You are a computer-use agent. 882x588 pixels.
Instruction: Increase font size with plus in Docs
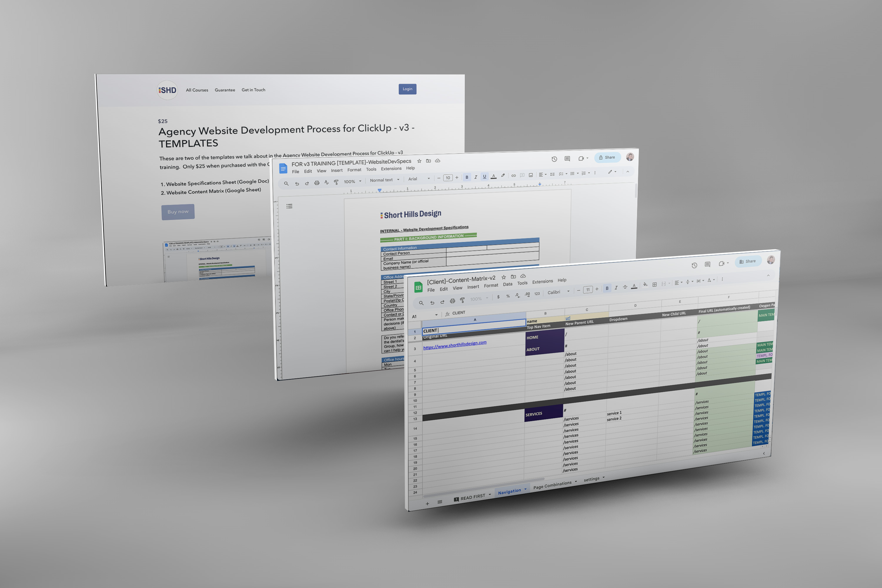point(457,177)
